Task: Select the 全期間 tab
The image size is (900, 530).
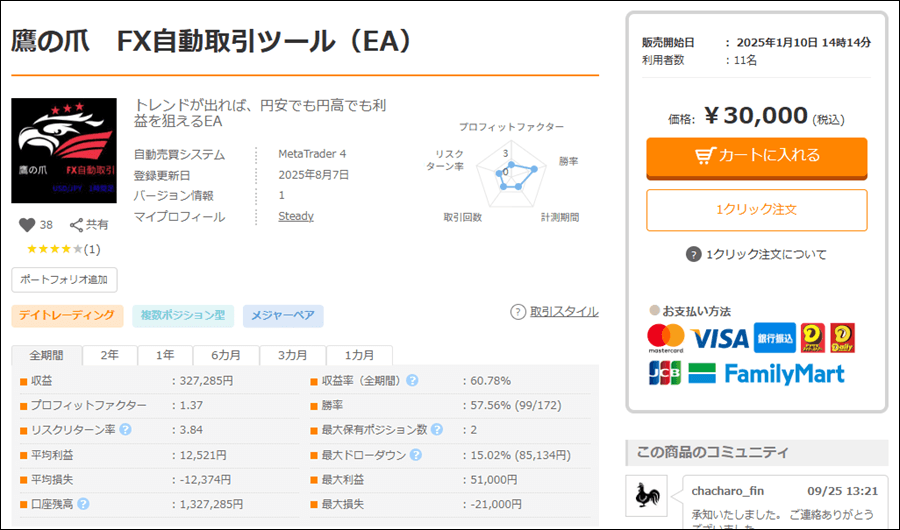Action: click(46, 355)
